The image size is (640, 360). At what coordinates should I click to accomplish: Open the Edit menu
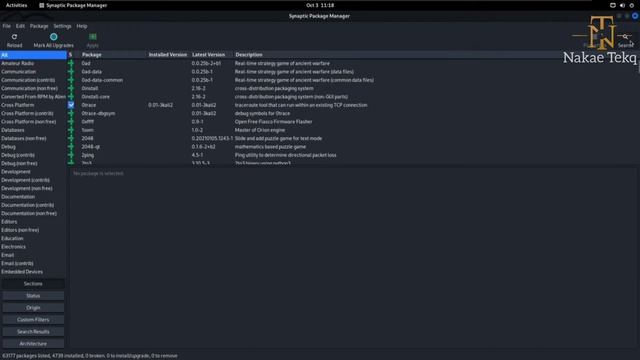20,26
